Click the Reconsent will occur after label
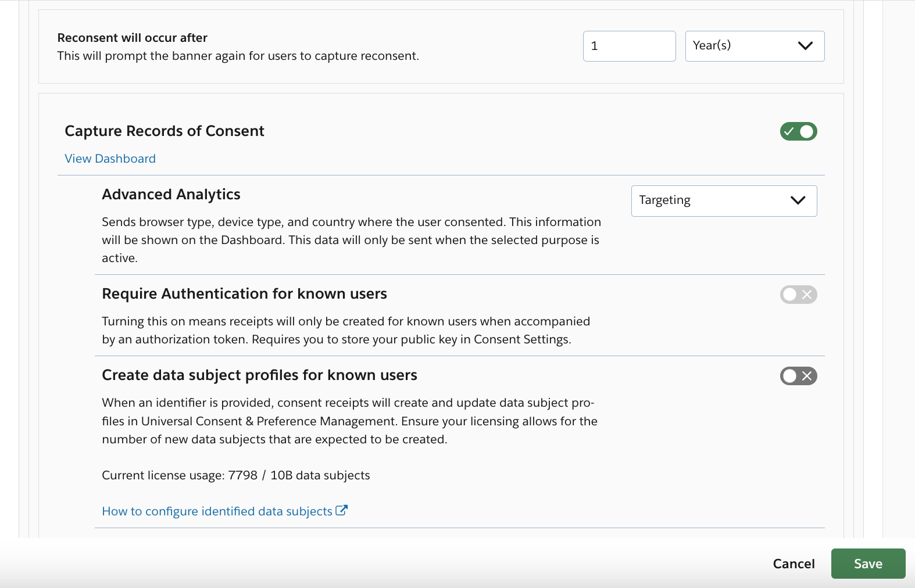Screen dimensions: 915x588 coord(132,38)
